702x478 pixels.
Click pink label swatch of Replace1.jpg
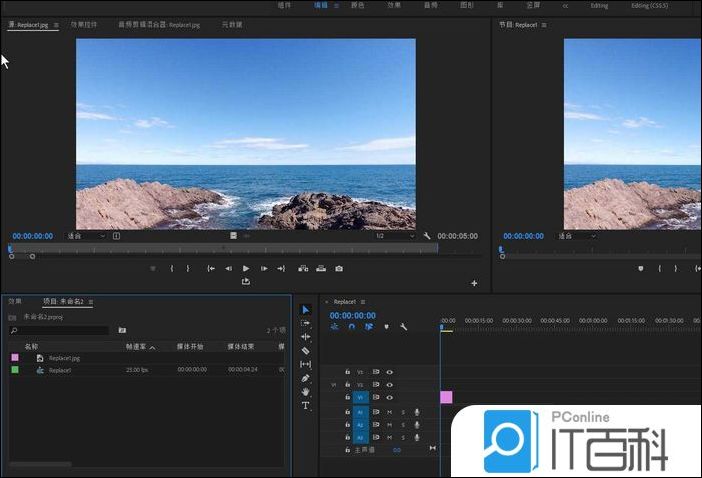click(x=14, y=357)
